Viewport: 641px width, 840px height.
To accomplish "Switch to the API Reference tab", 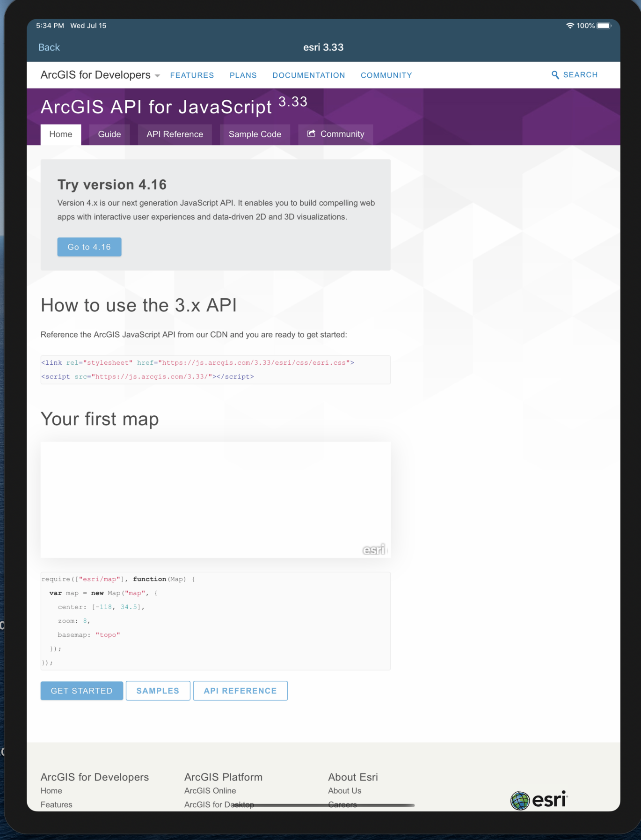I will coord(175,134).
